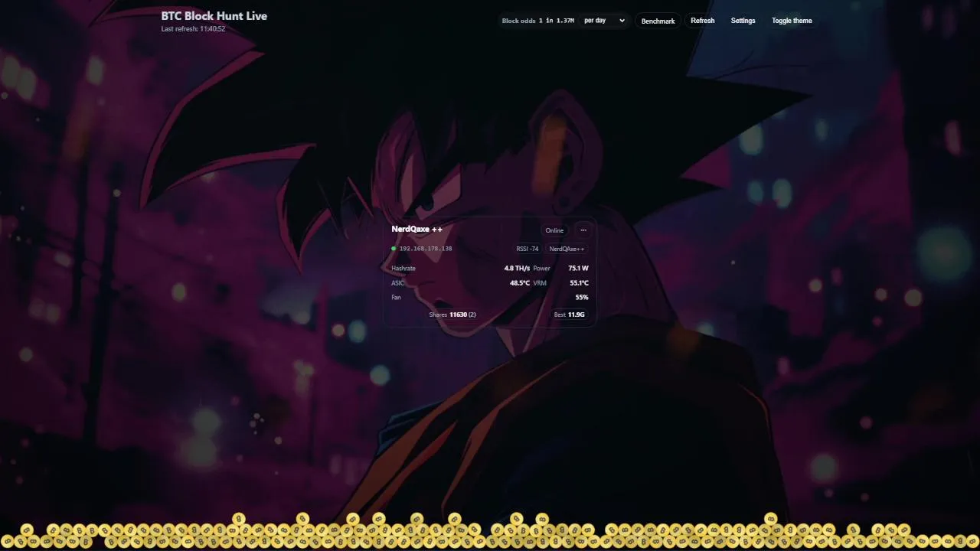Click the NerdQAxe++ model badge

click(567, 249)
